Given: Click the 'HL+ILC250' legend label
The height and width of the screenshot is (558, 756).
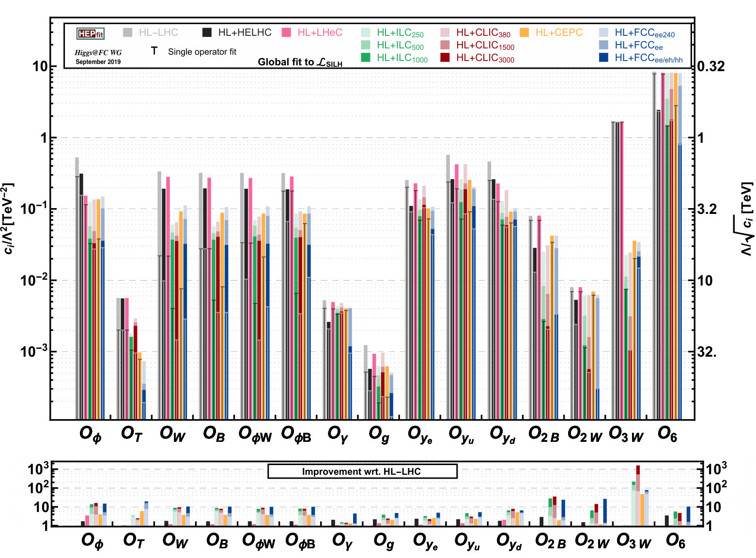Looking at the screenshot, I should click(x=400, y=33).
